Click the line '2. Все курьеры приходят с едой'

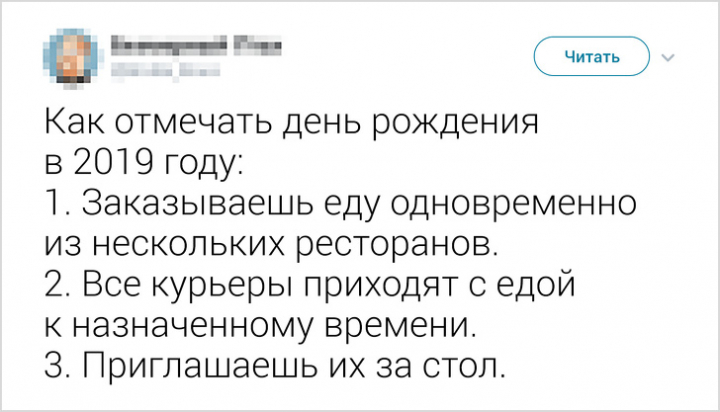(310, 285)
